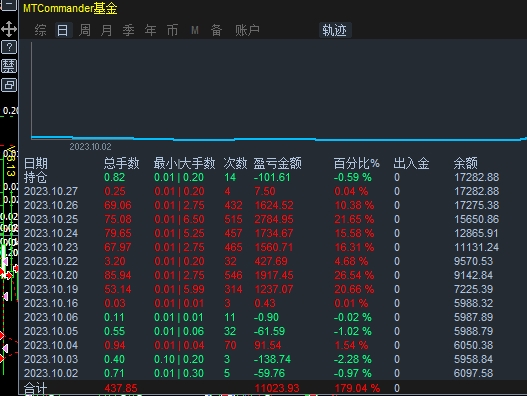Select the 2023.10.24 date row

click(51, 233)
